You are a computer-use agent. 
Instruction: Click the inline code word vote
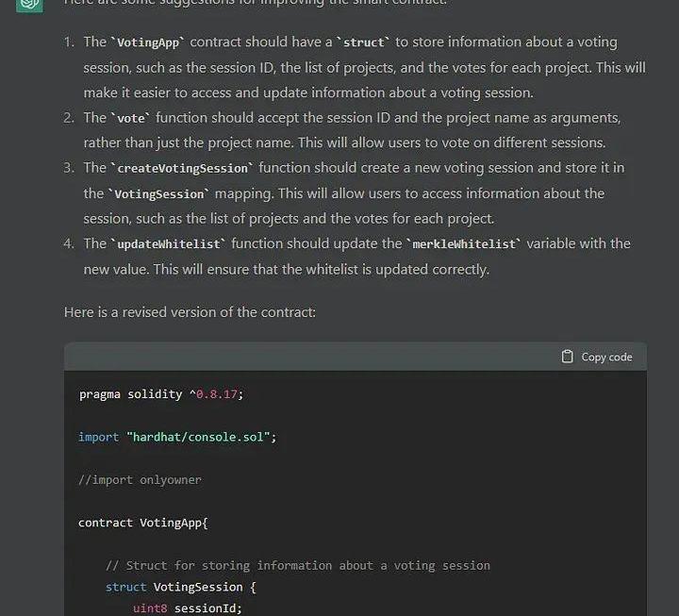coord(131,118)
